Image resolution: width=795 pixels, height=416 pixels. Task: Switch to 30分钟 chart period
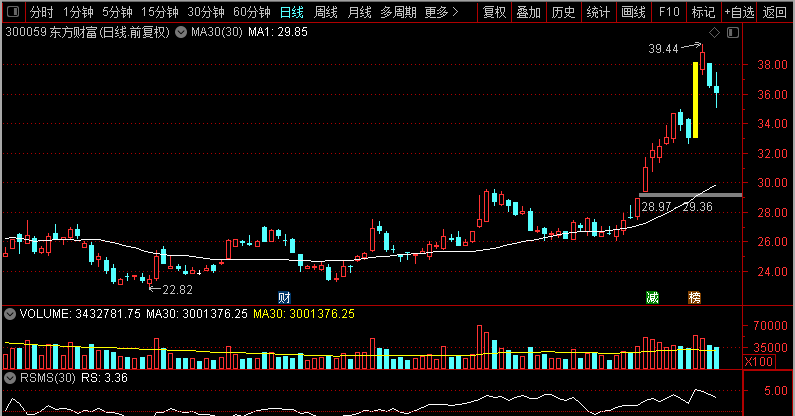(206, 12)
